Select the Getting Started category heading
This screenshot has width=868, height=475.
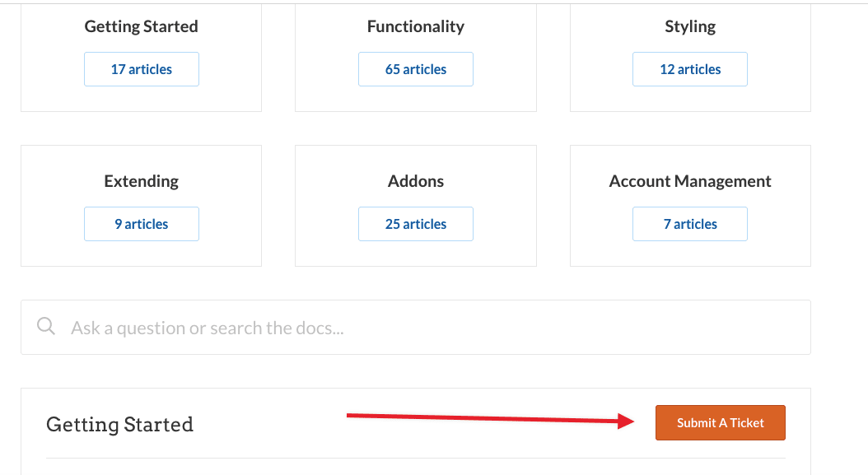coord(141,26)
